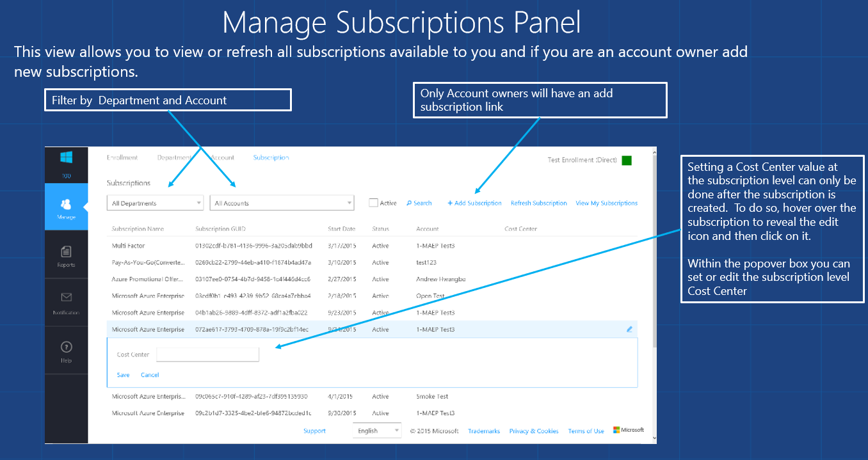
Task: Click the Start Date column header
Action: [341, 228]
